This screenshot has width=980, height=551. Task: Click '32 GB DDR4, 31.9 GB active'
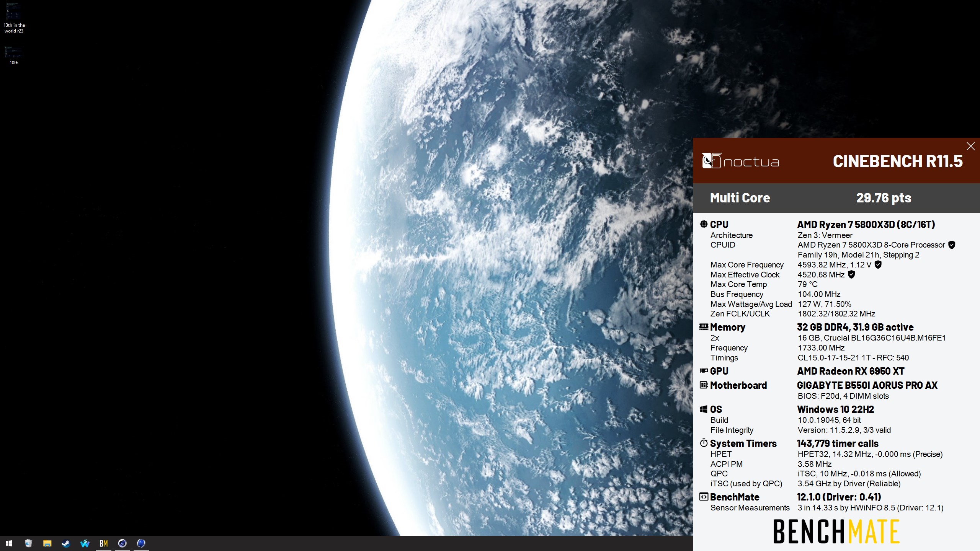855,327
